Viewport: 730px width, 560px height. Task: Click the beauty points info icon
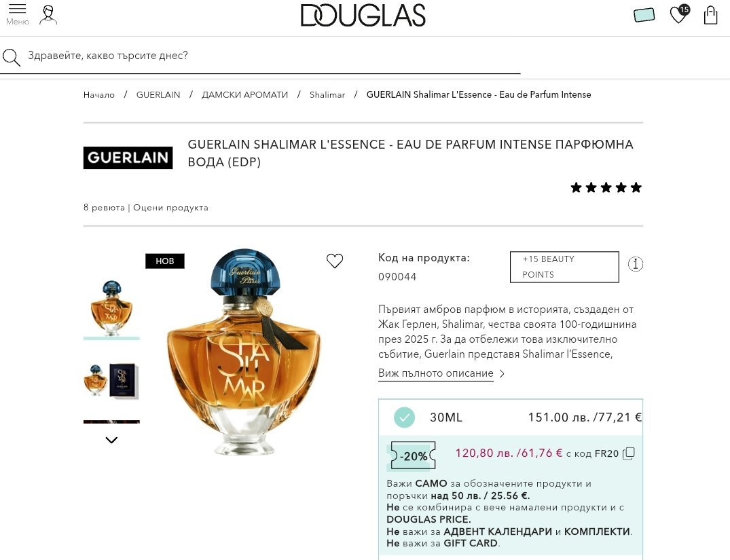pyautogui.click(x=636, y=264)
